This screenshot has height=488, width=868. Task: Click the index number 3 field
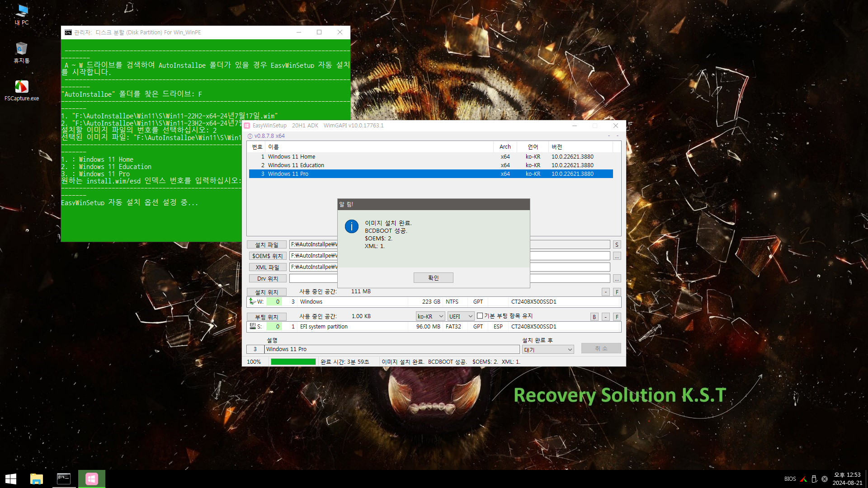tap(255, 349)
